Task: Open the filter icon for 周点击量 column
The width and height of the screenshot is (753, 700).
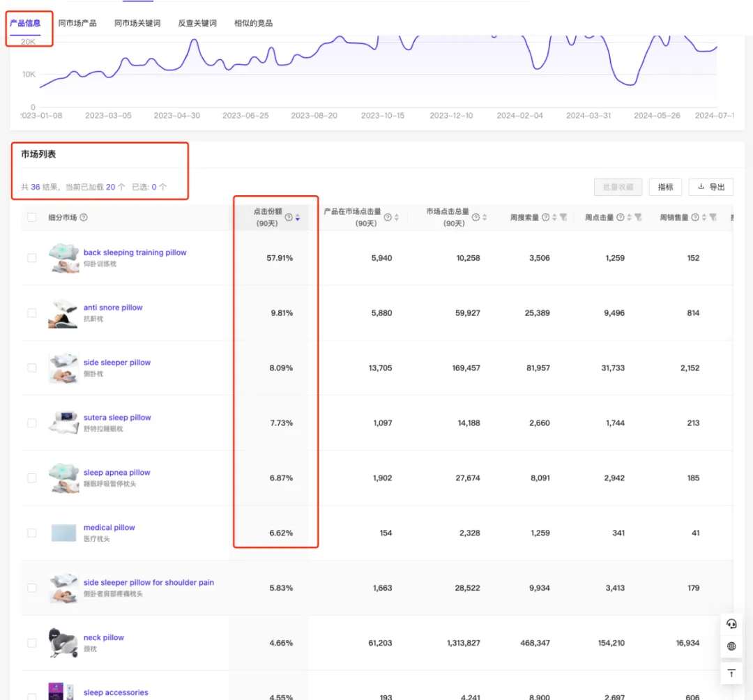Action: [x=638, y=218]
